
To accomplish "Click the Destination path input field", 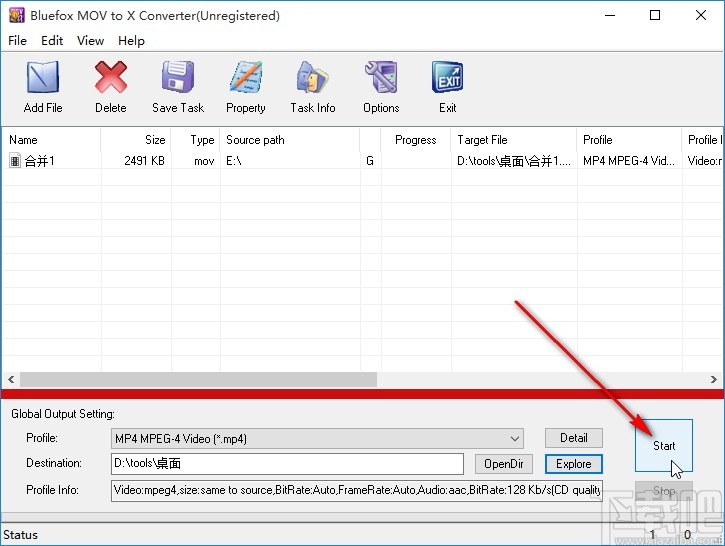I will pos(287,464).
